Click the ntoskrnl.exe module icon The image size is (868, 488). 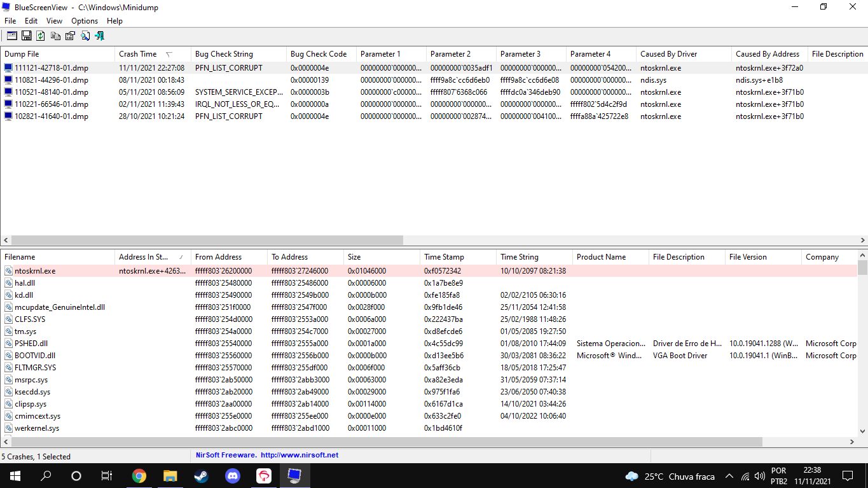8,271
